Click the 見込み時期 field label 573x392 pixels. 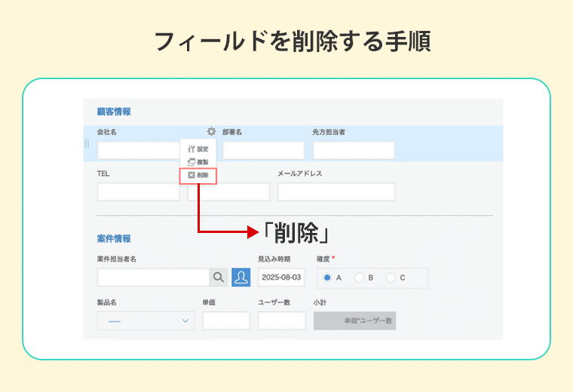[x=274, y=259]
